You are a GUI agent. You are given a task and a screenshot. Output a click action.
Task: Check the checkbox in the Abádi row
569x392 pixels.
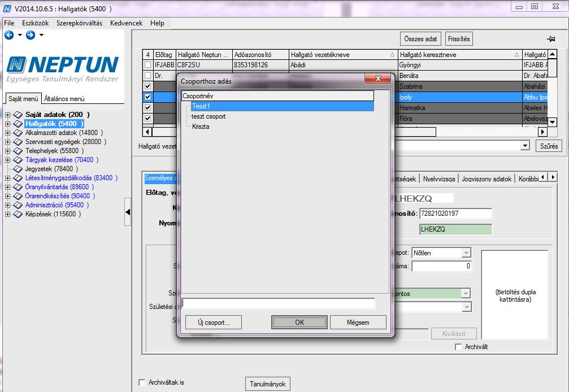click(147, 65)
